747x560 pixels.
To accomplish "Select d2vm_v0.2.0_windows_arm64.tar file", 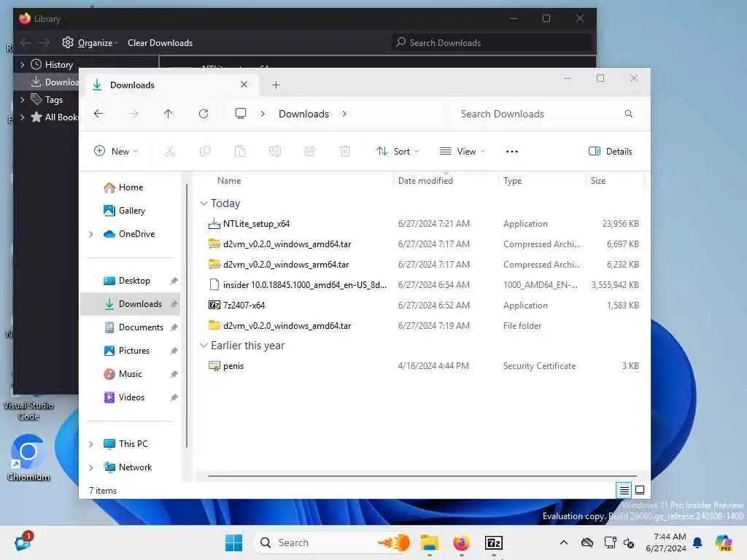I will pos(423,264).
